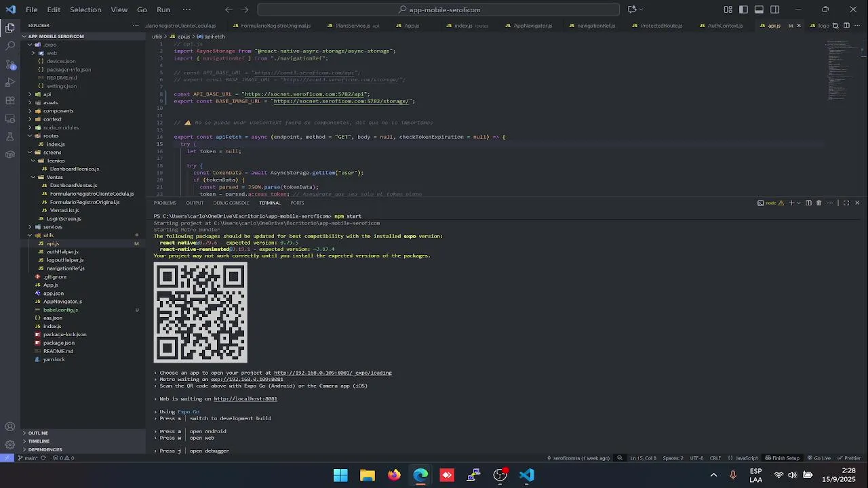Click the Finish Setup status bar button

coord(783,458)
